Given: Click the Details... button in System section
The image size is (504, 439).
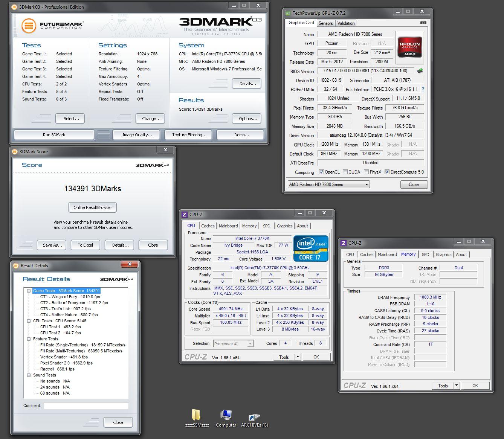Looking at the screenshot, I should 247,84.
